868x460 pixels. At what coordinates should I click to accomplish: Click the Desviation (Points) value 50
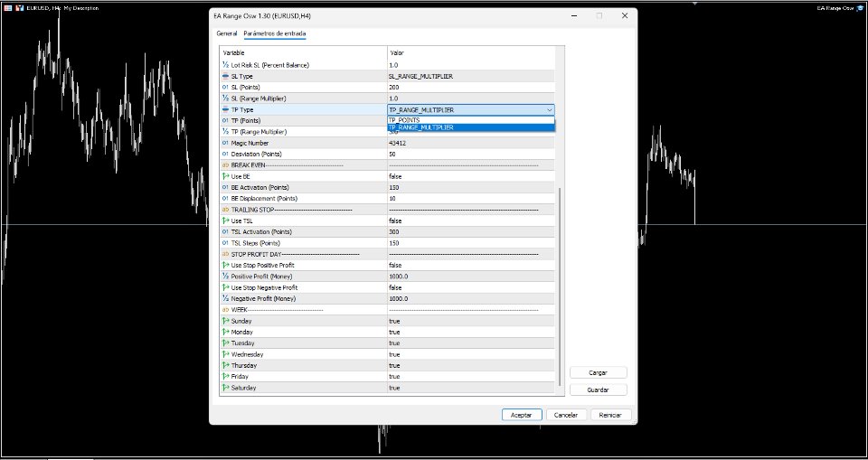point(392,155)
